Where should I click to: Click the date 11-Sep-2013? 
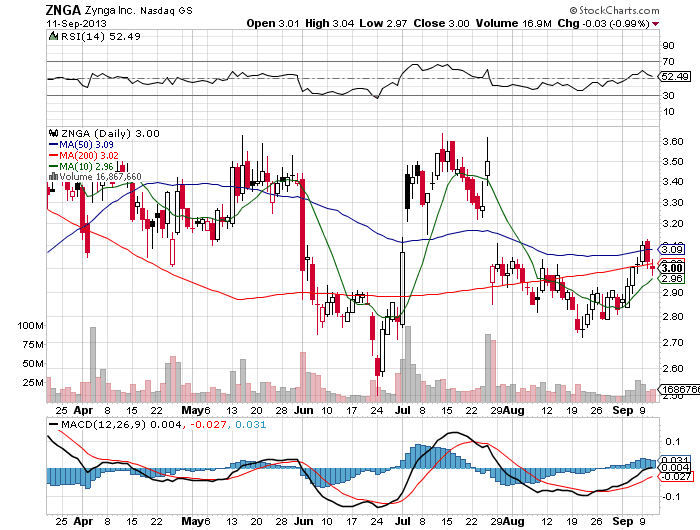point(76,23)
